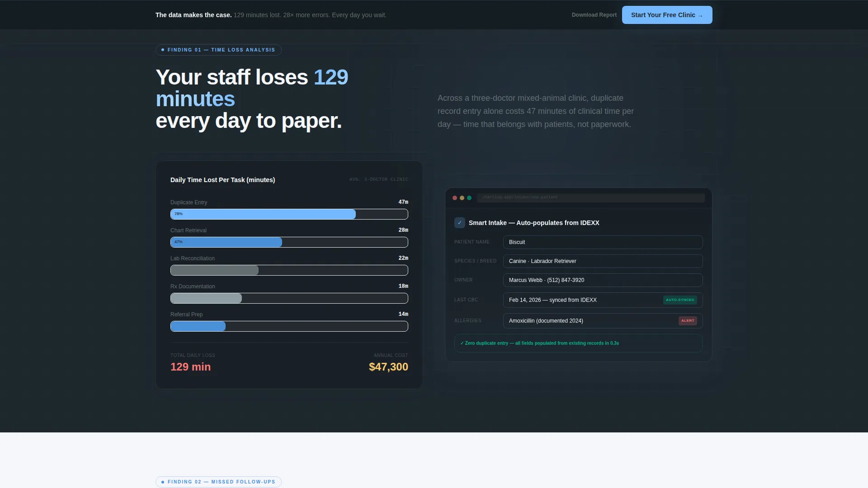Click the 28m Chart Retrieval value
868x488 pixels.
[403, 230]
